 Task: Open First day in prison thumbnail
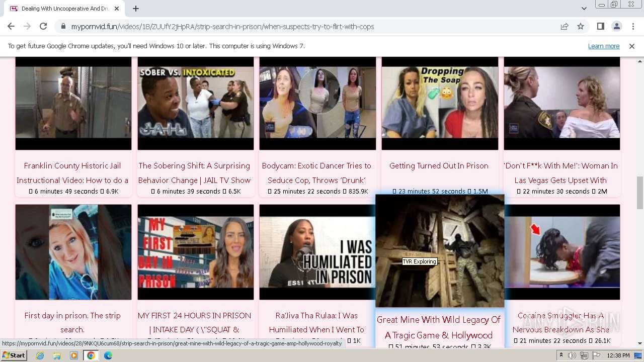(x=73, y=252)
